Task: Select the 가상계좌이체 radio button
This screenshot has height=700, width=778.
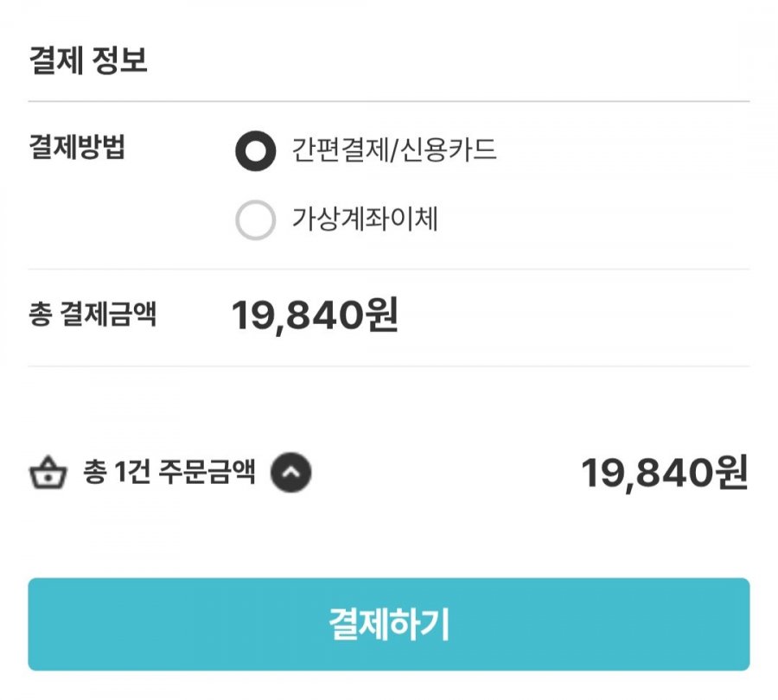Action: (x=256, y=220)
